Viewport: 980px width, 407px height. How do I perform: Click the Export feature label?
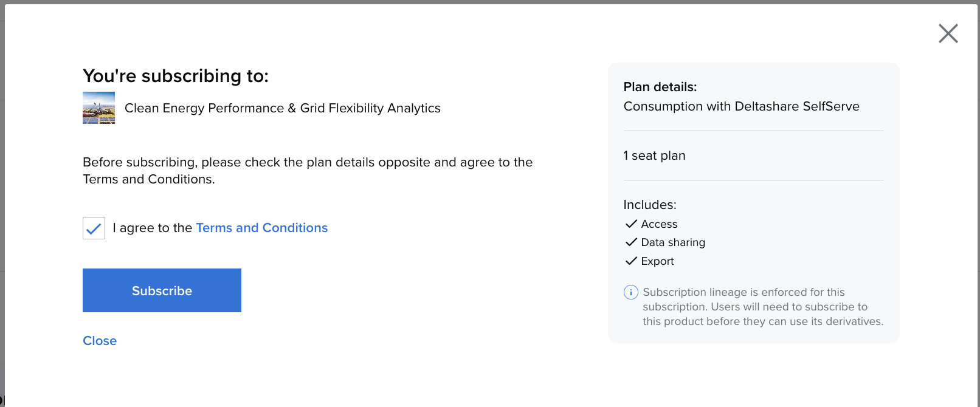pyautogui.click(x=657, y=261)
